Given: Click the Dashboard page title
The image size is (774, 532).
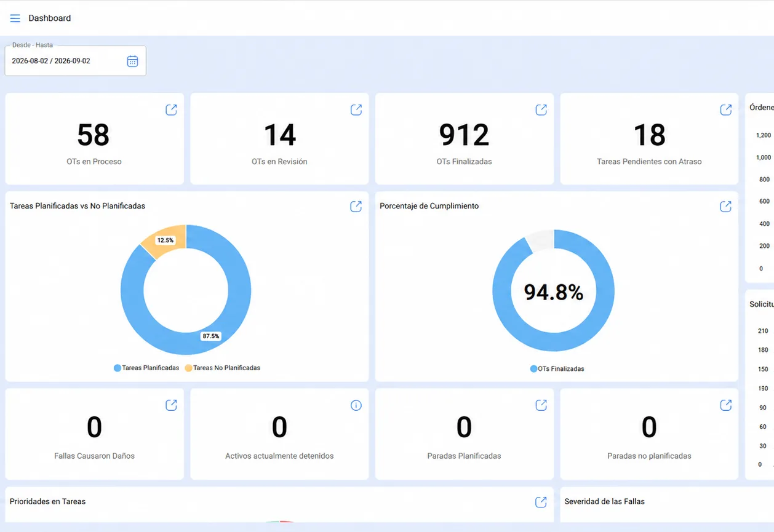Looking at the screenshot, I should 50,18.
